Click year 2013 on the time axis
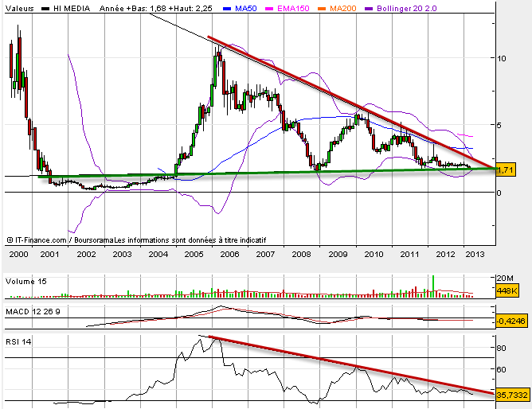Screen dimensions: 532x409 coord(475,254)
